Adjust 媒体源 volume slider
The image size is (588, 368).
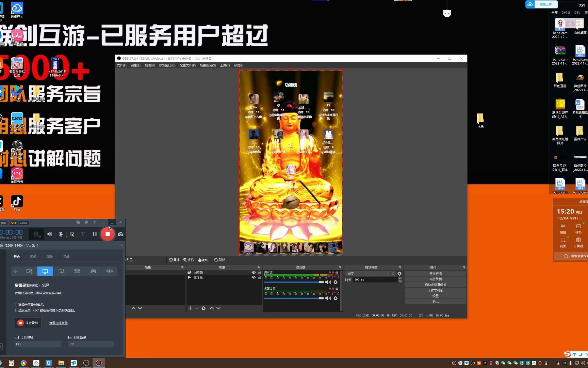click(294, 282)
